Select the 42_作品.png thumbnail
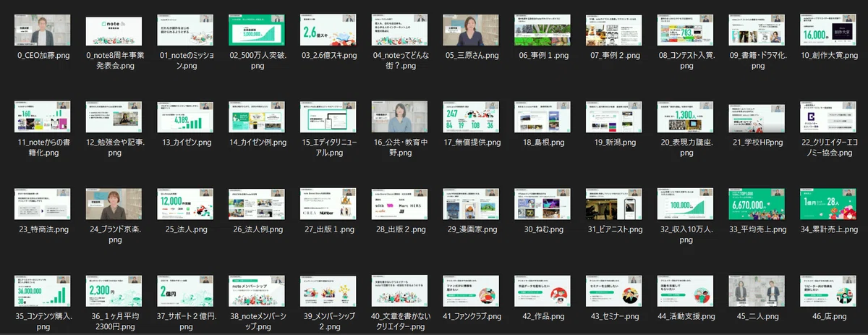868x335 pixels. click(x=542, y=292)
